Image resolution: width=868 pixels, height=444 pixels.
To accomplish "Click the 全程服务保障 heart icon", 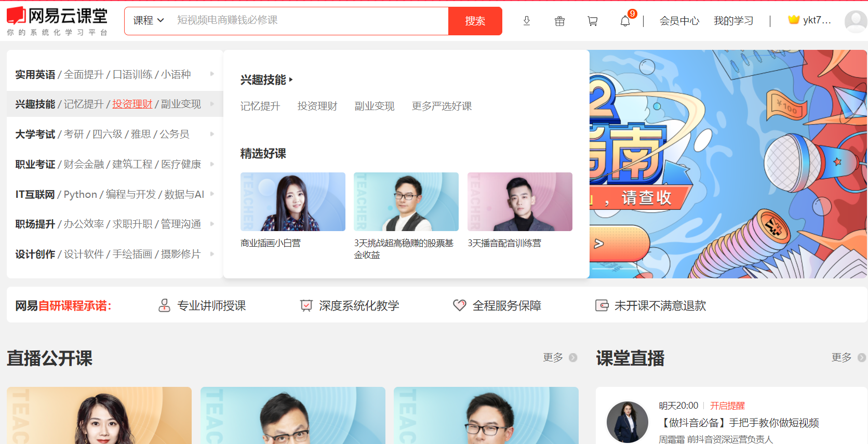I will [x=459, y=305].
